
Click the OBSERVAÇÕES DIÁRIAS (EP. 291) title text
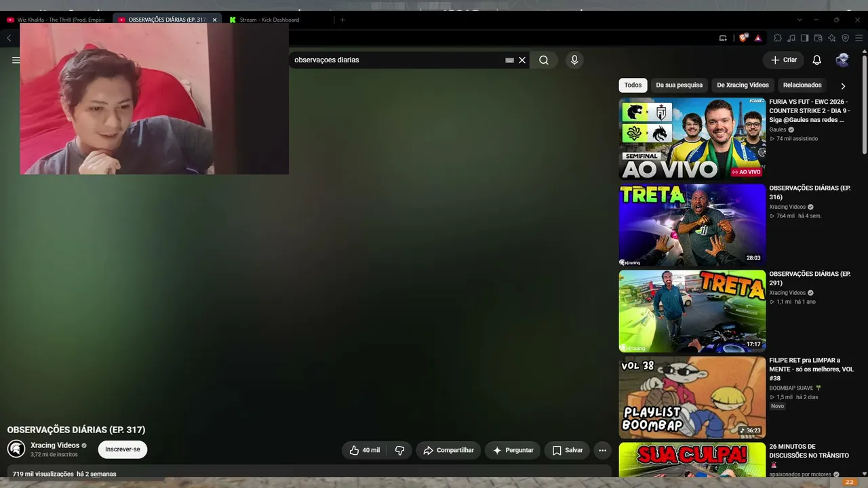pos(810,279)
